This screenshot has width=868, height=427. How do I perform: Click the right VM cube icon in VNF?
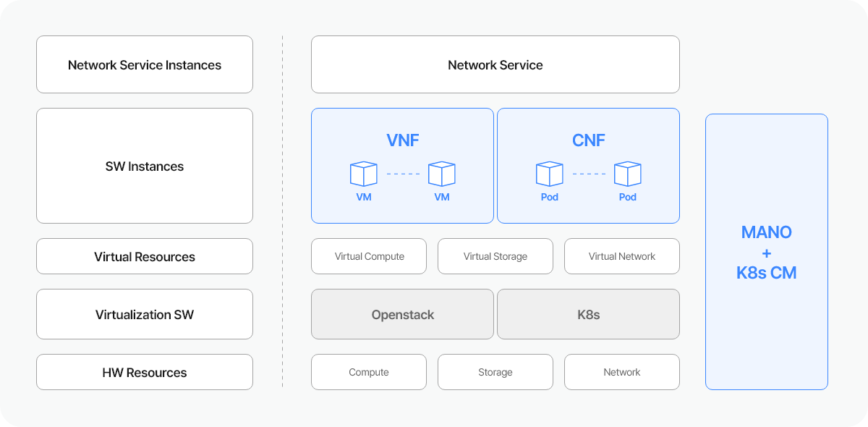click(442, 174)
